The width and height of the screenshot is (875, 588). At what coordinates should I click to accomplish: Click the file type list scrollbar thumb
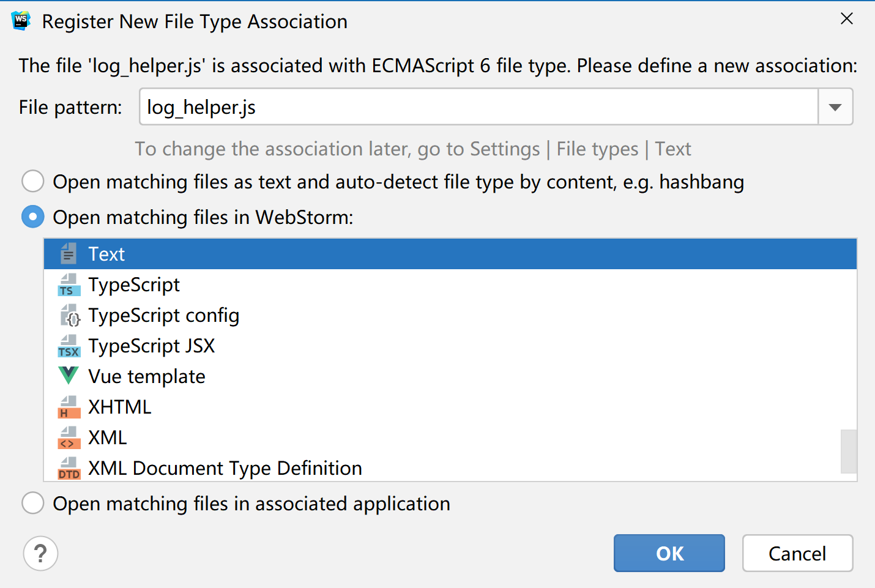pyautogui.click(x=849, y=452)
